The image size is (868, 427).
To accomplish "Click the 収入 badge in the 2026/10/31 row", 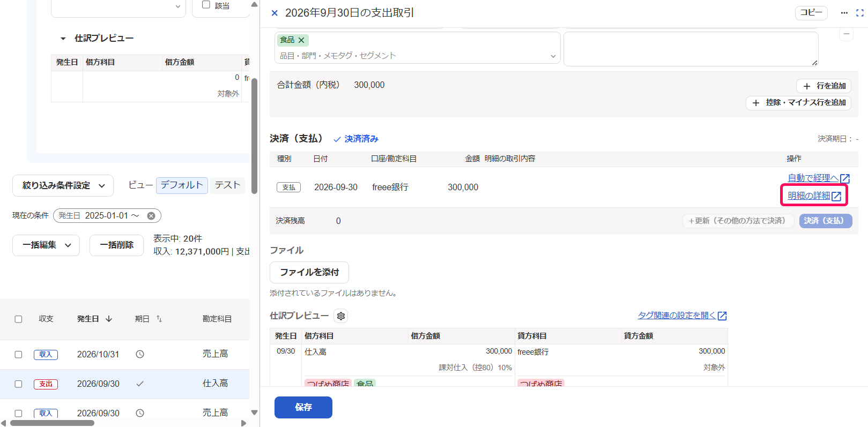I will (x=46, y=355).
